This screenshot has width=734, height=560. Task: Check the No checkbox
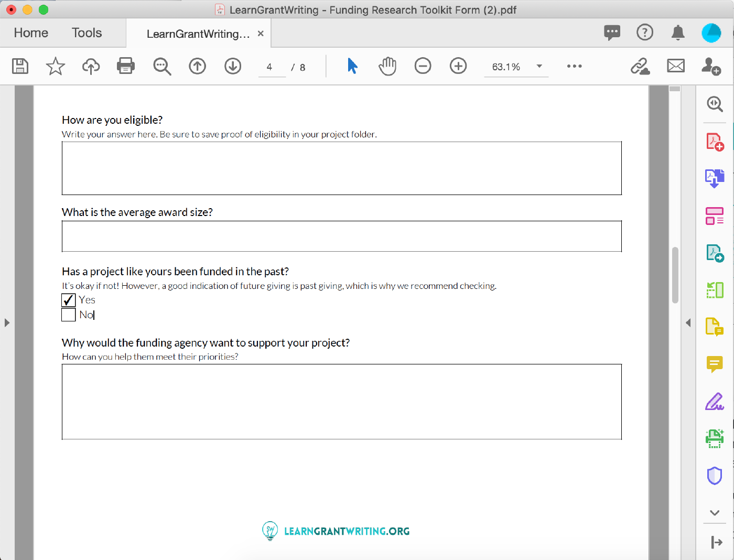(x=69, y=315)
